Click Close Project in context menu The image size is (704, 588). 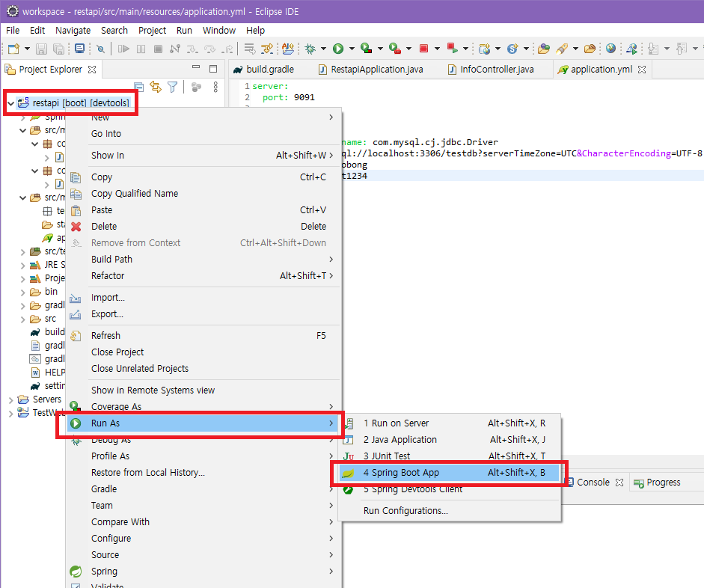click(203, 352)
